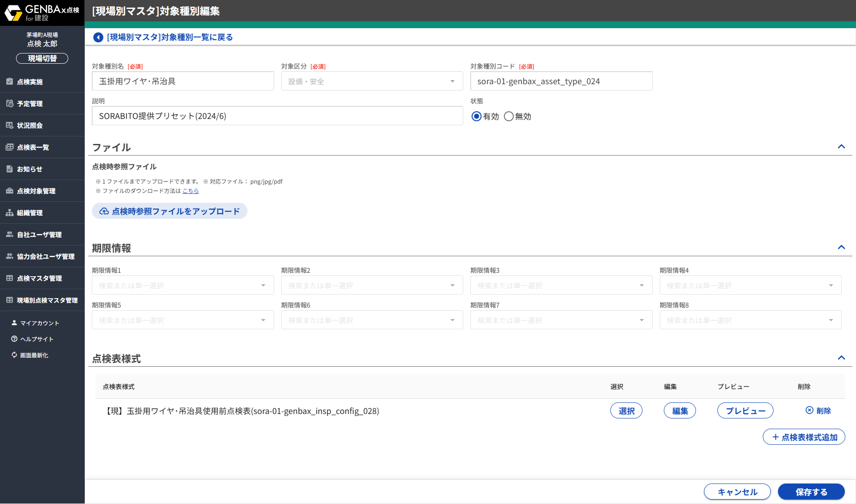Click the back arrow circle icon
Image resolution: width=856 pixels, height=504 pixels.
[x=98, y=37]
